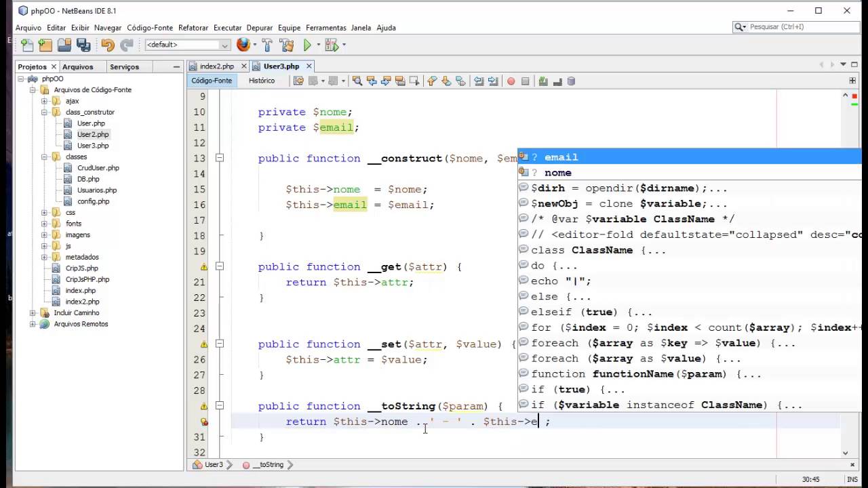Close the Projetos panel tab
868x488 pixels.
pos(54,67)
